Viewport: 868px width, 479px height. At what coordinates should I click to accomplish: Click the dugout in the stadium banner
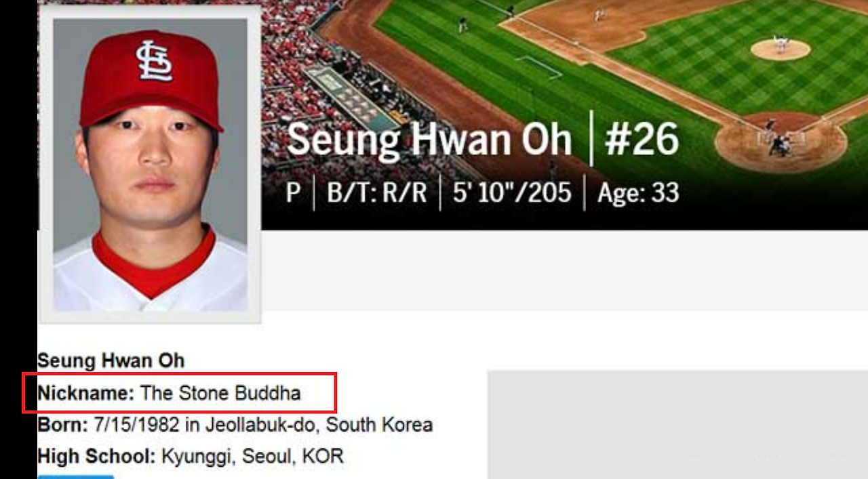pyautogui.click(x=351, y=100)
